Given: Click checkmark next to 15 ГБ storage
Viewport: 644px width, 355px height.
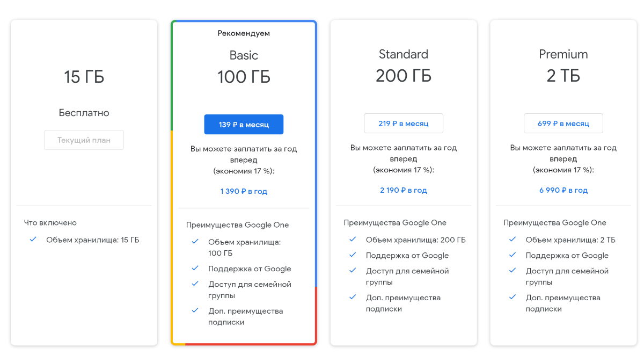Looking at the screenshot, I should pyautogui.click(x=33, y=240).
